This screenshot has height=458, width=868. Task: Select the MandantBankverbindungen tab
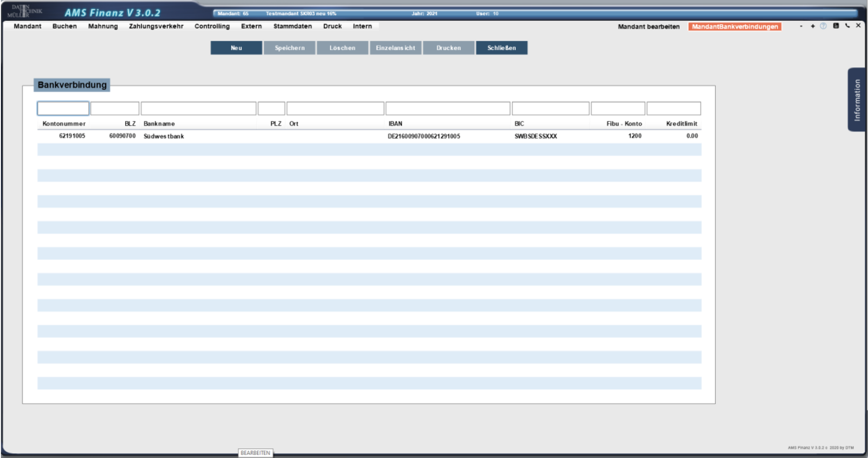click(x=734, y=27)
